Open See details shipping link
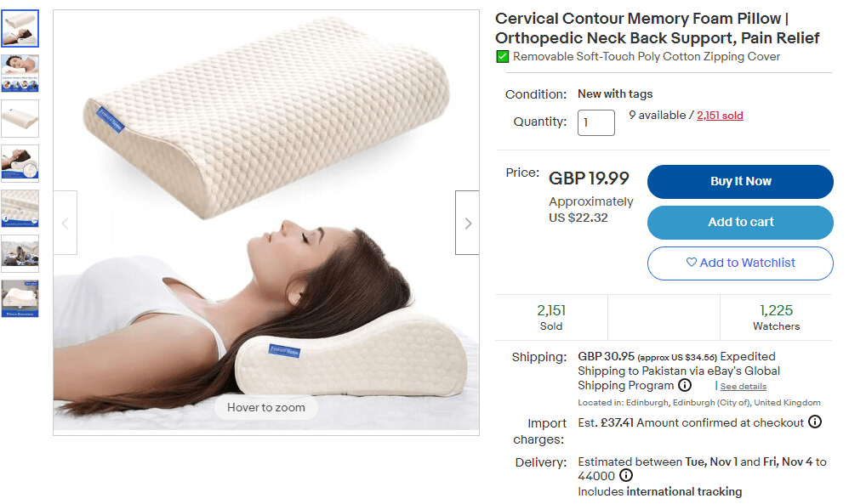 pos(743,386)
